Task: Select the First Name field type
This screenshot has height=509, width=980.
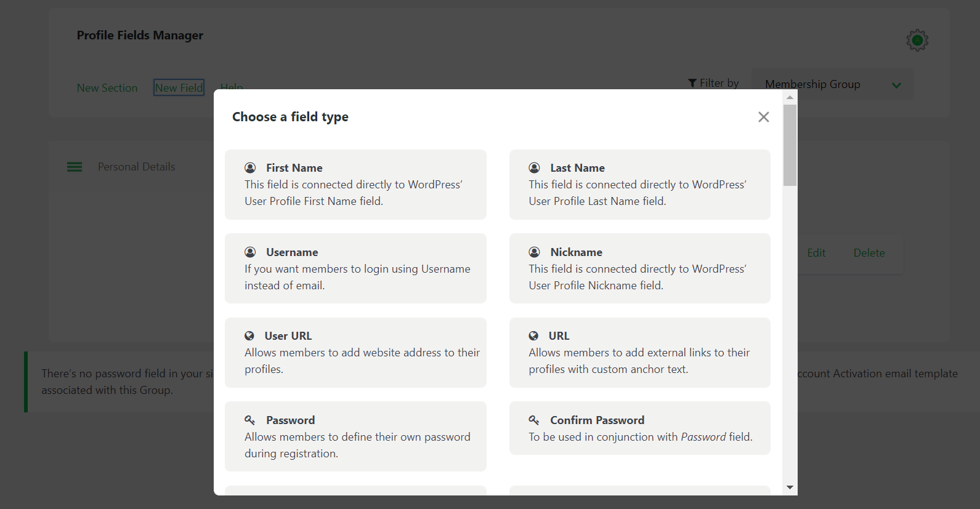Action: click(x=355, y=184)
